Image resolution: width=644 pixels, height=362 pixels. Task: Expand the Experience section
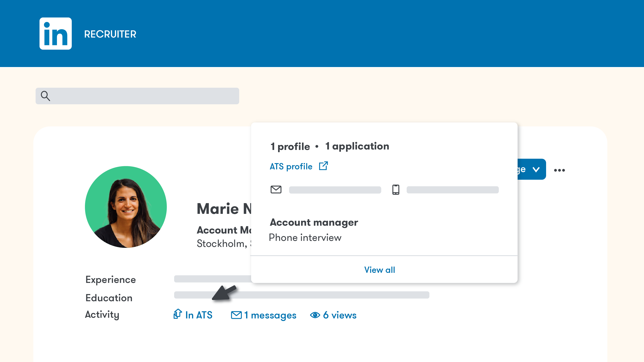coord(110,280)
